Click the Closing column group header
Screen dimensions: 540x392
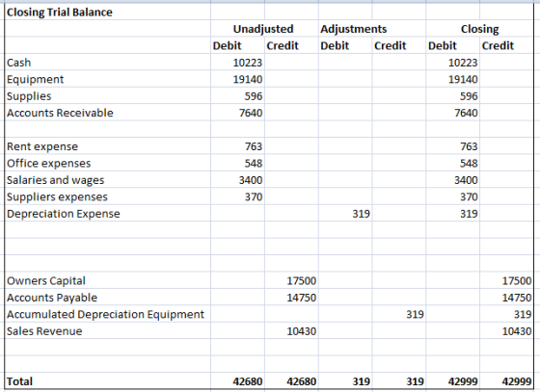480,29
